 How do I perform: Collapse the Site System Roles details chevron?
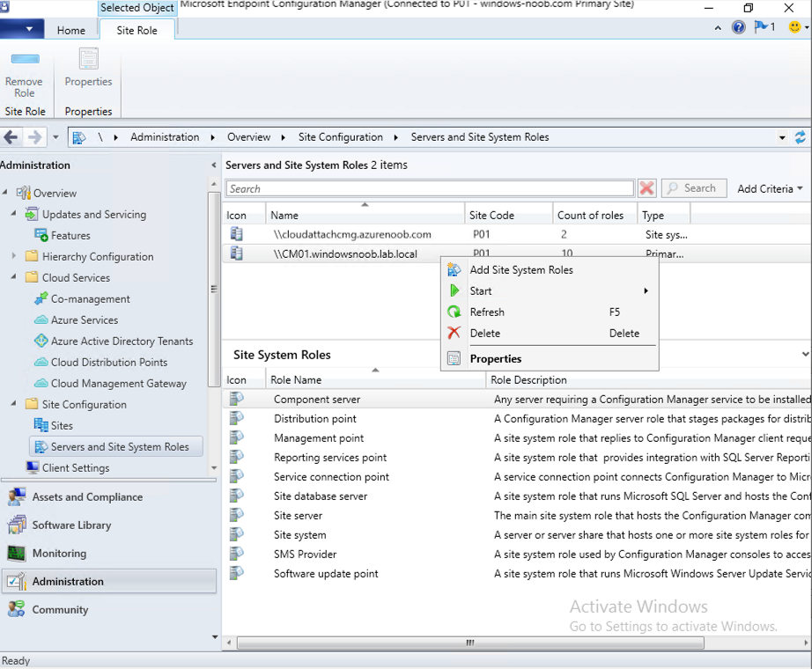coord(805,354)
